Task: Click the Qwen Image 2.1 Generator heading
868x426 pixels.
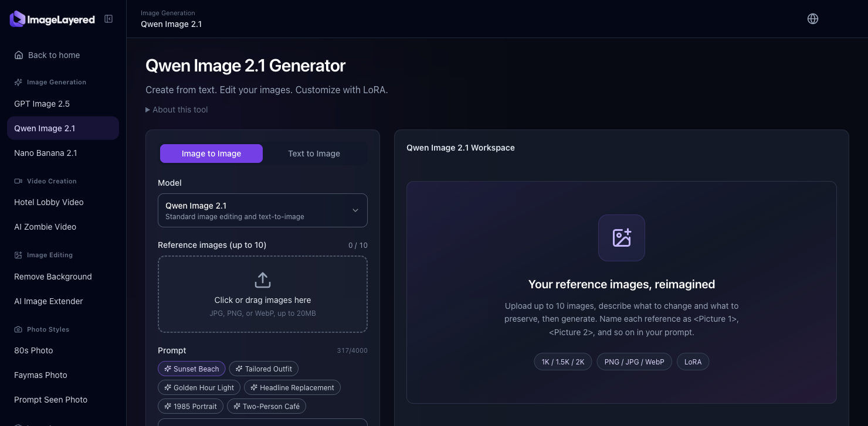Action: point(245,66)
